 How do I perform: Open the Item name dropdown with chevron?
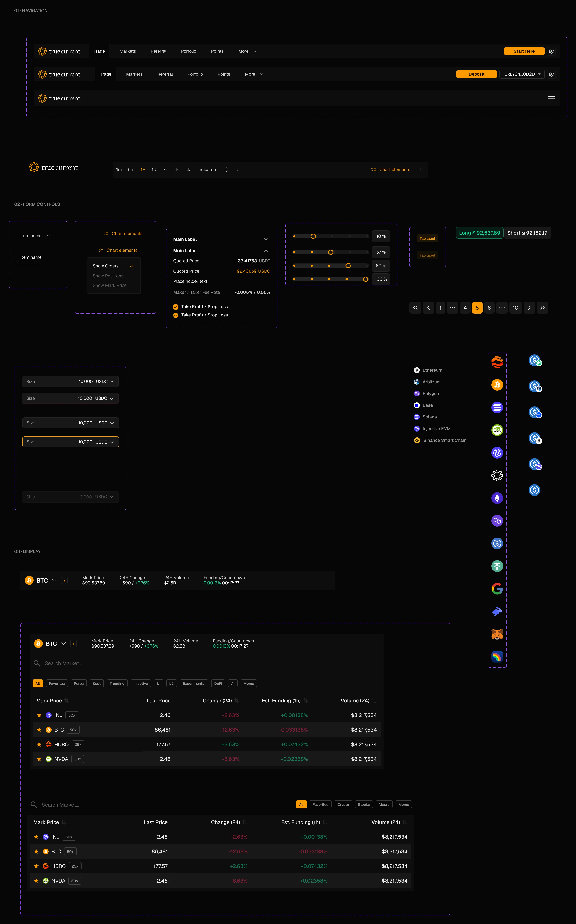(x=35, y=236)
